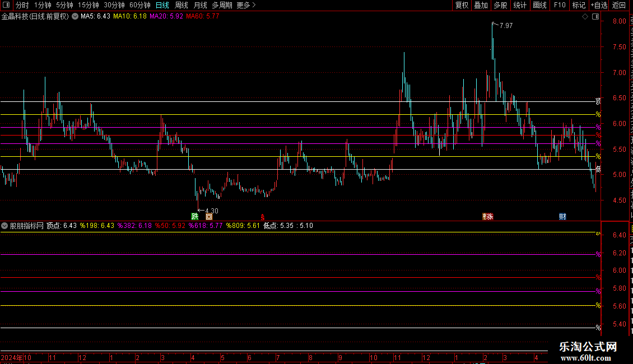The image size is (633, 364).
Task: Switch to 月线 monthly chart
Action: [200, 5]
